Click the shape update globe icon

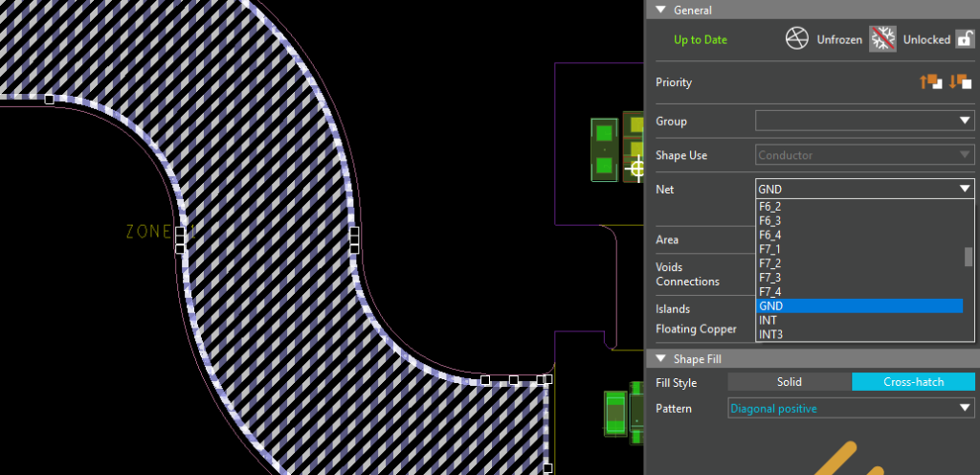coord(797,39)
